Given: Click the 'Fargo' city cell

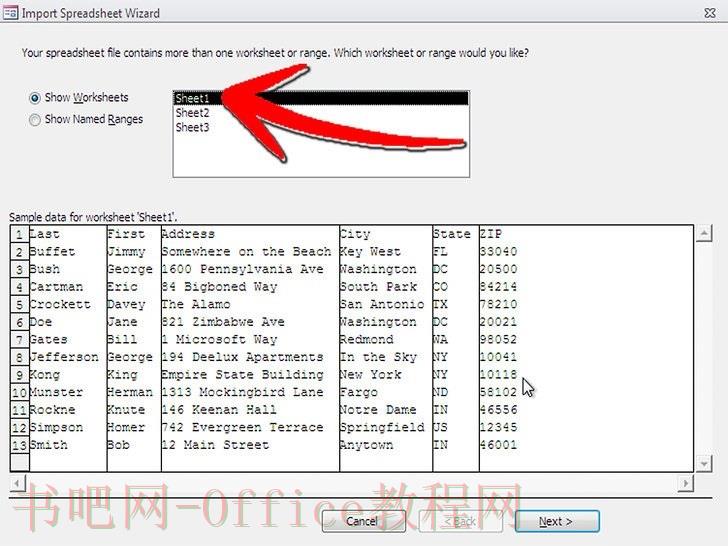Looking at the screenshot, I should (x=386, y=393).
